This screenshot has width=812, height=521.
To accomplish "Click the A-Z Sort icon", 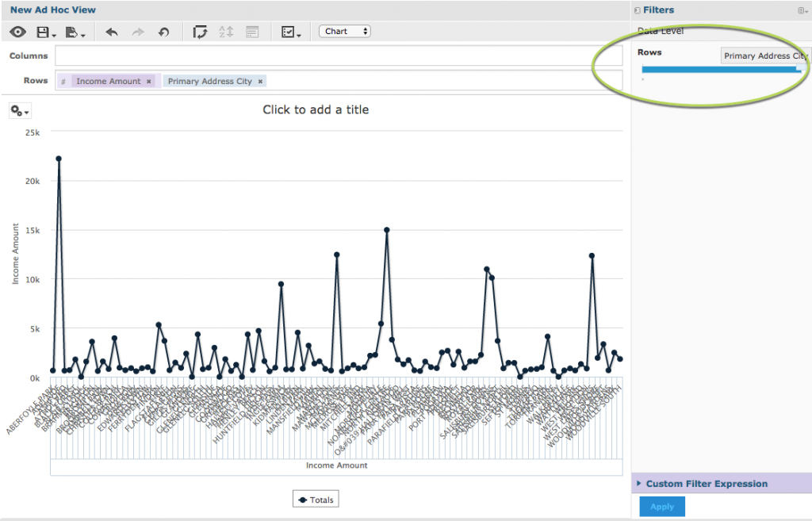I will tap(226, 32).
